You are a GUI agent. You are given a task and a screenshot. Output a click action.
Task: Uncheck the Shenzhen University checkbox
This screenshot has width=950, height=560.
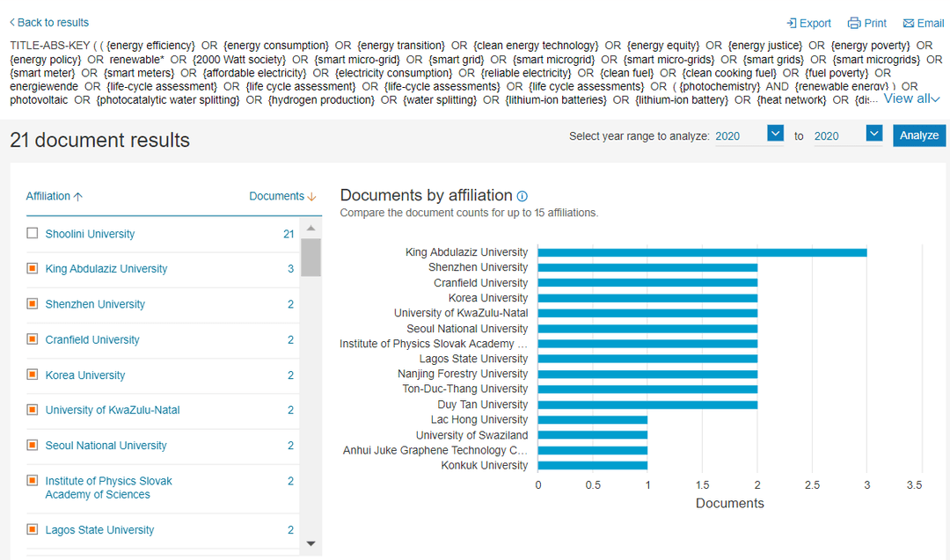(x=33, y=303)
